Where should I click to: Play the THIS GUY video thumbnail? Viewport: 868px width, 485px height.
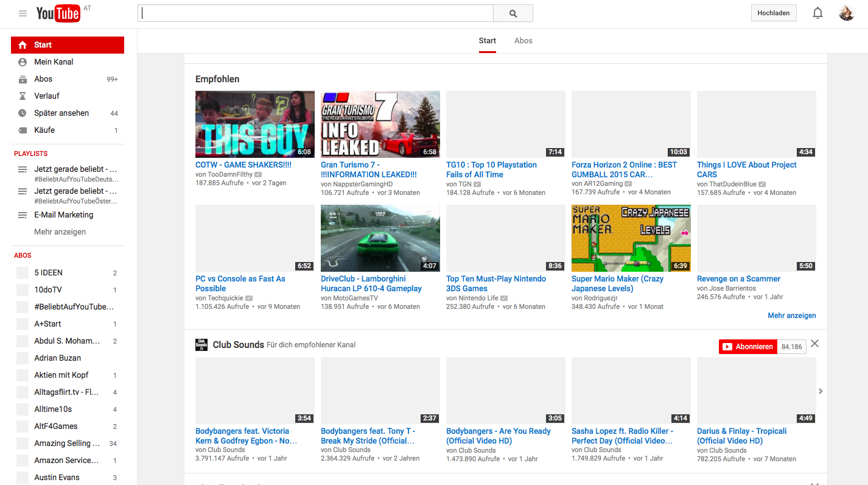pyautogui.click(x=255, y=124)
